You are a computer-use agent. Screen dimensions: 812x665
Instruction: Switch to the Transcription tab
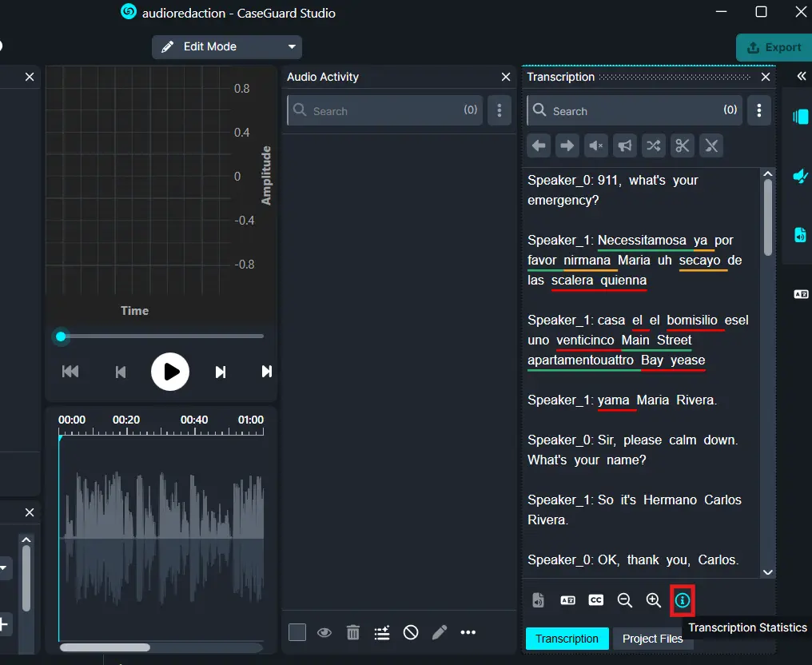tap(567, 639)
